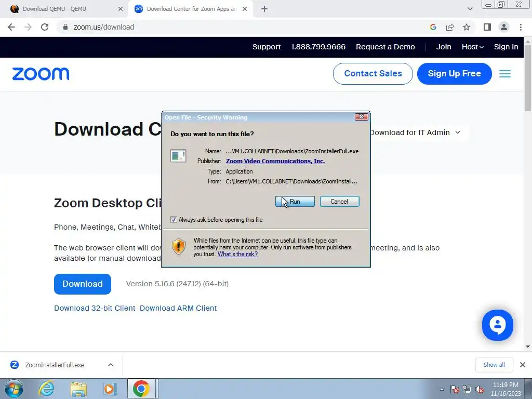Click the blue Download button
532x399 pixels.
click(x=83, y=284)
